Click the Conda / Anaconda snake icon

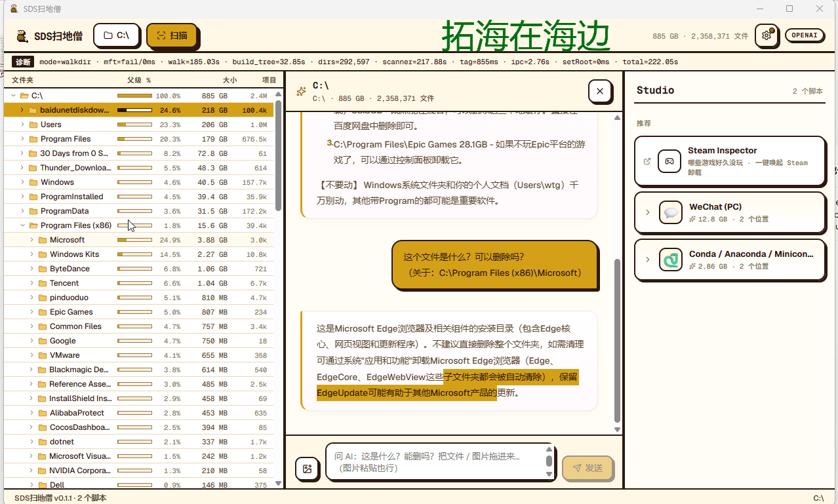[x=671, y=260]
